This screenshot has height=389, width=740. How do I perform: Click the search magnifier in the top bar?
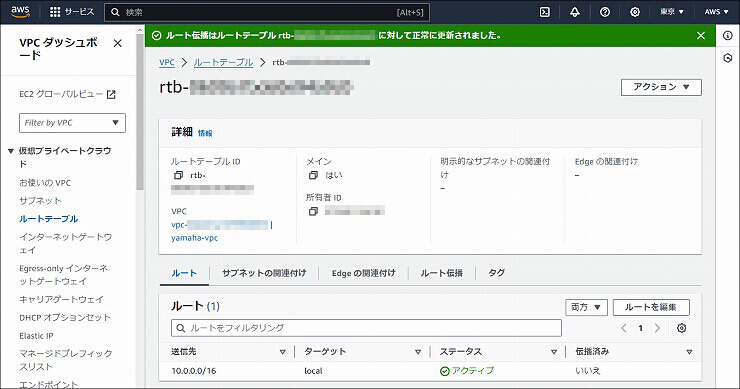click(115, 12)
